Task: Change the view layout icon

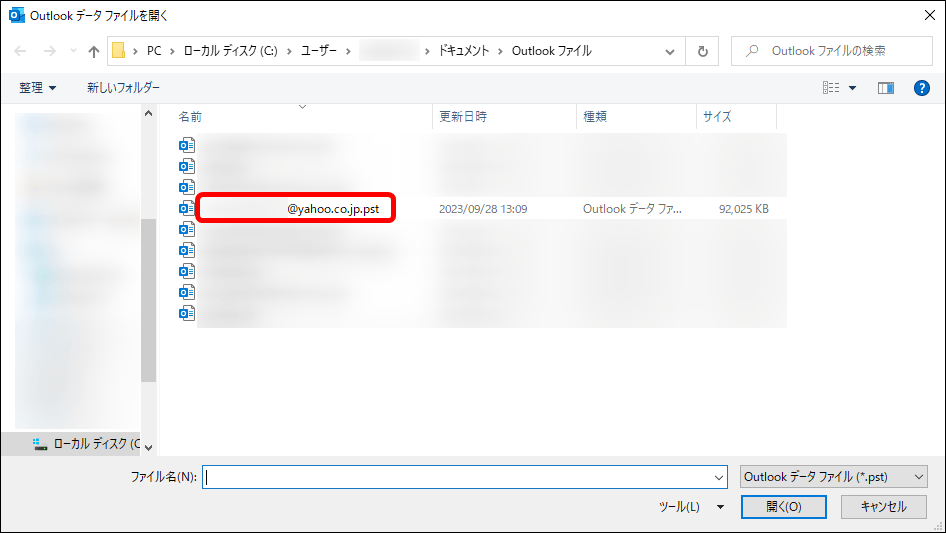Action: (x=831, y=88)
